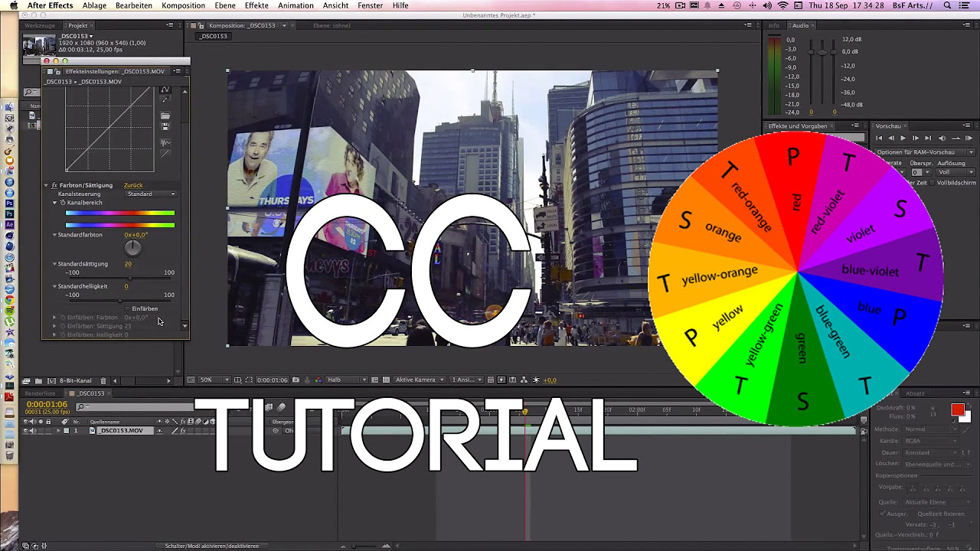980x551 pixels.
Task: Play the preview in Vorschau panel
Action: point(903,139)
